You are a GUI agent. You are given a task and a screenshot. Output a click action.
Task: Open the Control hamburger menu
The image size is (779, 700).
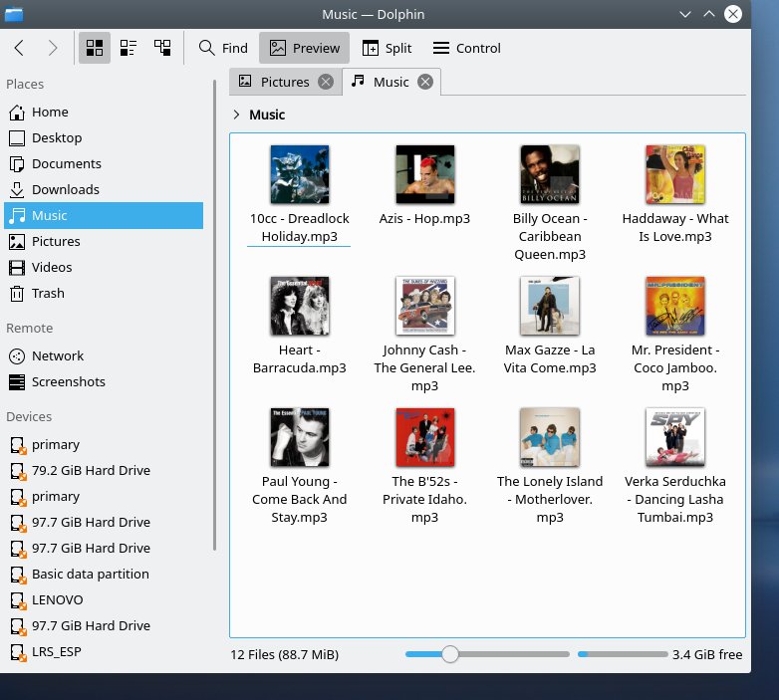pos(466,48)
